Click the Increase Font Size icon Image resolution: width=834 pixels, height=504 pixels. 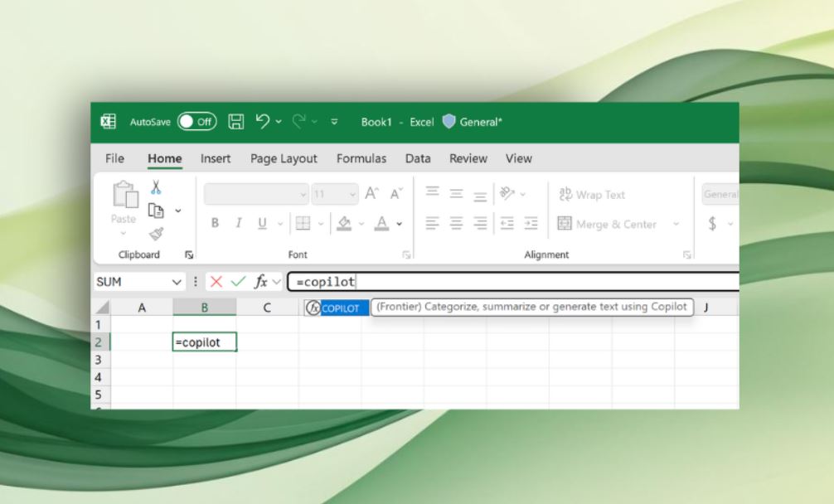pyautogui.click(x=370, y=193)
